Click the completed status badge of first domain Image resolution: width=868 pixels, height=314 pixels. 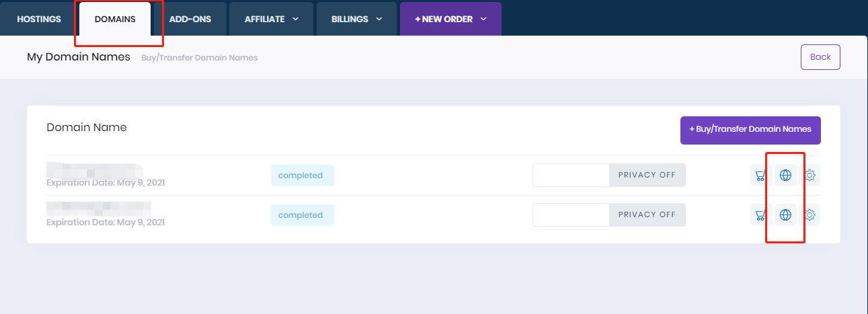(302, 175)
